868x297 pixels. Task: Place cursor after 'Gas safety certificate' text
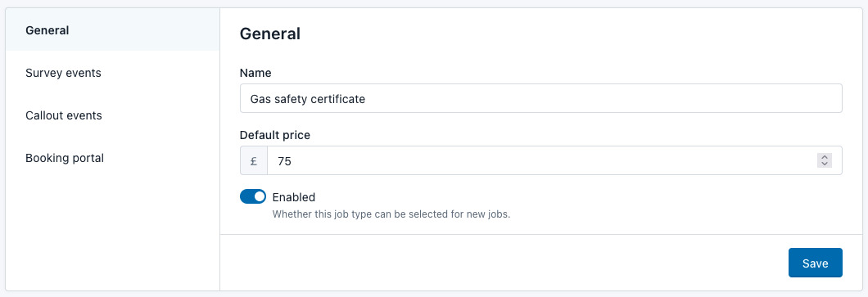(x=366, y=99)
